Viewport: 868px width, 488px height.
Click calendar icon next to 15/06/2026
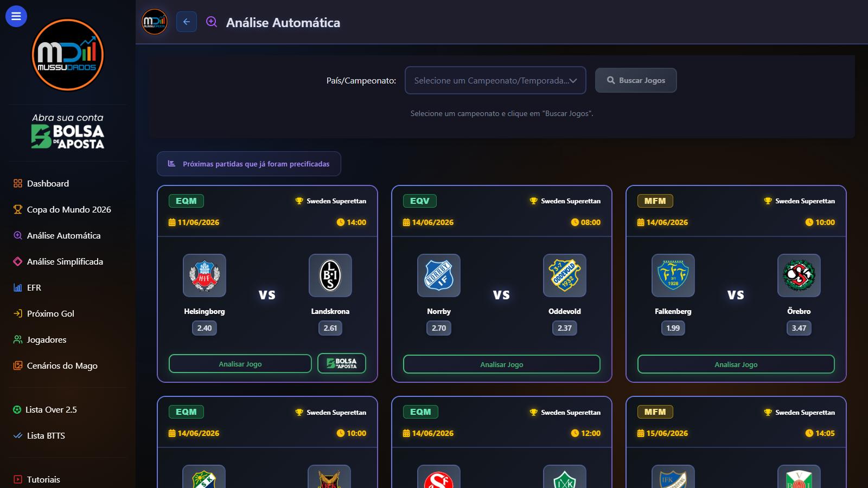[641, 433]
